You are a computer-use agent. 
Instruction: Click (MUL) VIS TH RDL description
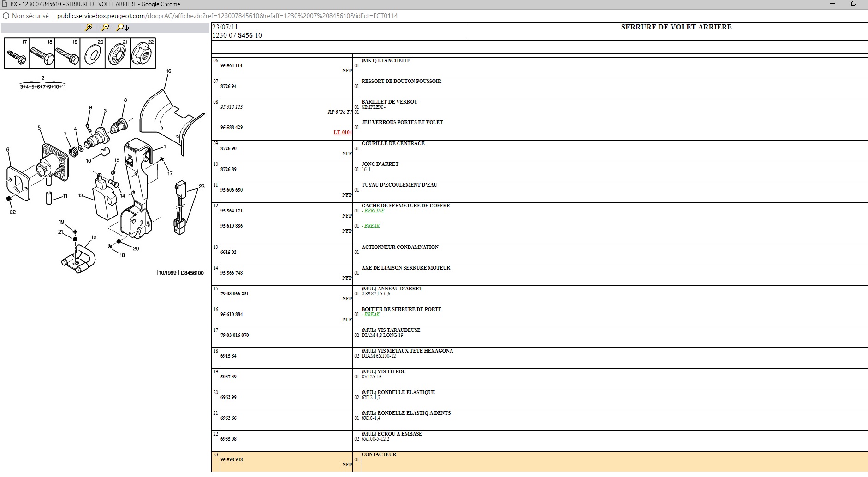383,371
